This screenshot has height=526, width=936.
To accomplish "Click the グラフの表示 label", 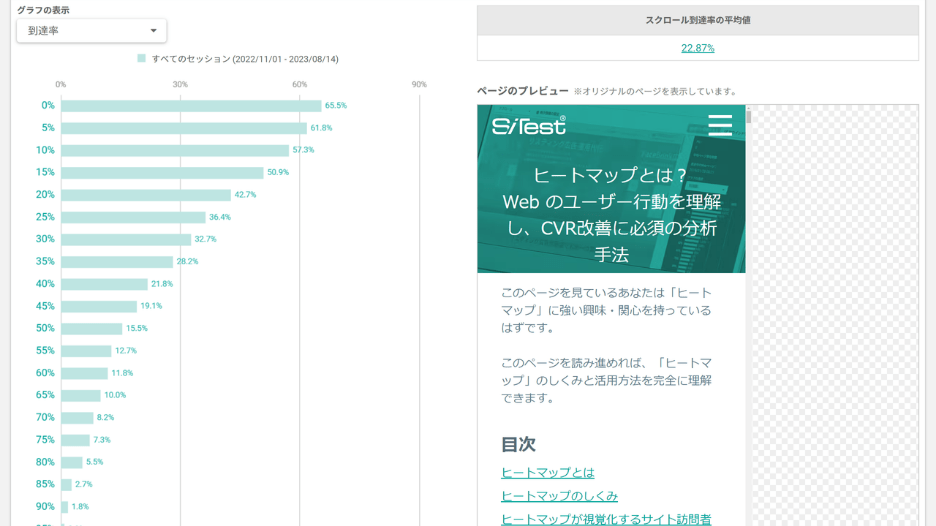I will [x=43, y=10].
